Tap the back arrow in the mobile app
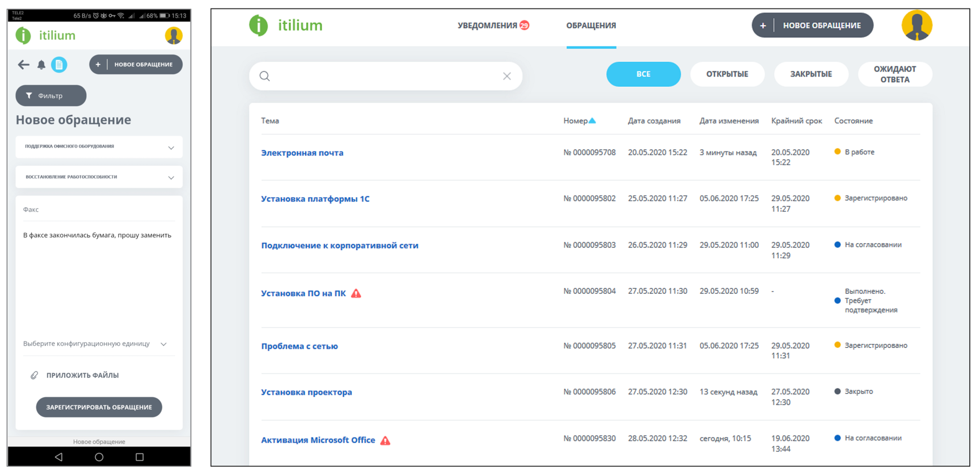The image size is (980, 476). 23,65
